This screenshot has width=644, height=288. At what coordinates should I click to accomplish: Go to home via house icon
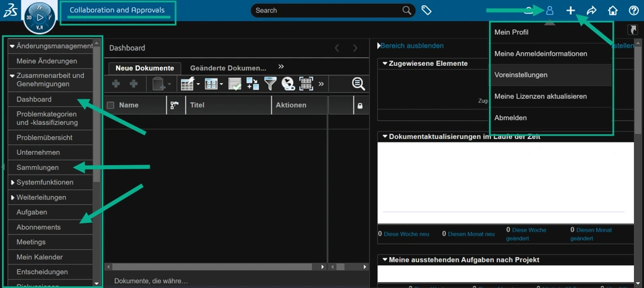click(x=612, y=11)
